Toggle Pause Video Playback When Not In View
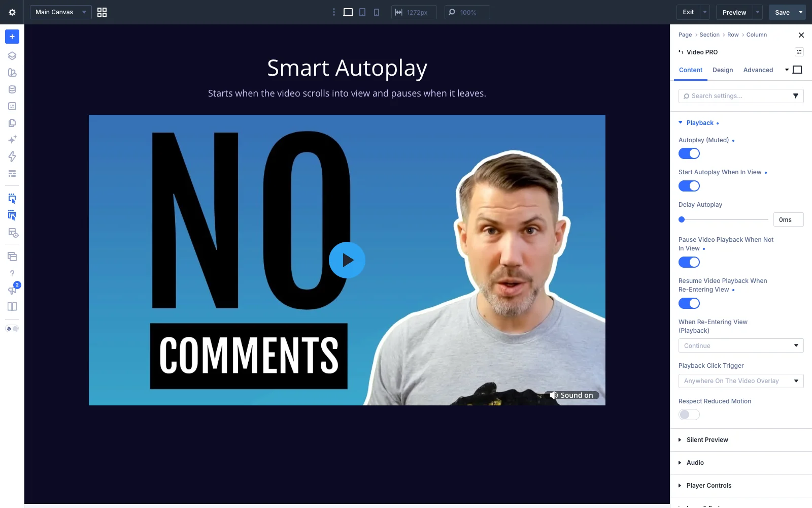This screenshot has width=812, height=508. point(689,262)
